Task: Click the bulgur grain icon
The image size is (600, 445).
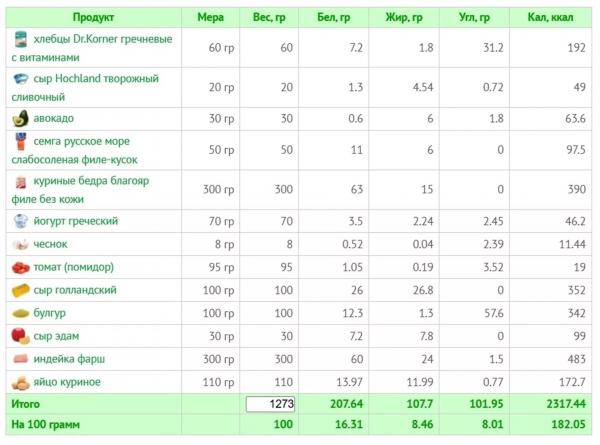Action: point(21,313)
